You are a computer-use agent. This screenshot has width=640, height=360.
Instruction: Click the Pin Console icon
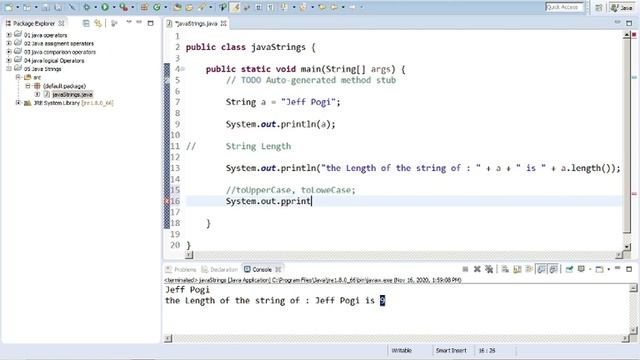[x=569, y=269]
